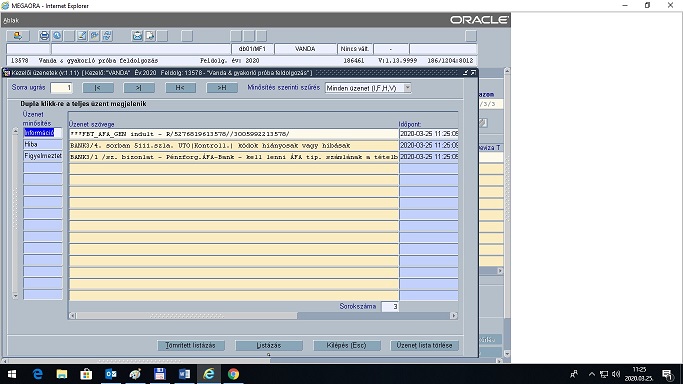Select the Információ message classification cell
The height and width of the screenshot is (384, 683).
43,133
